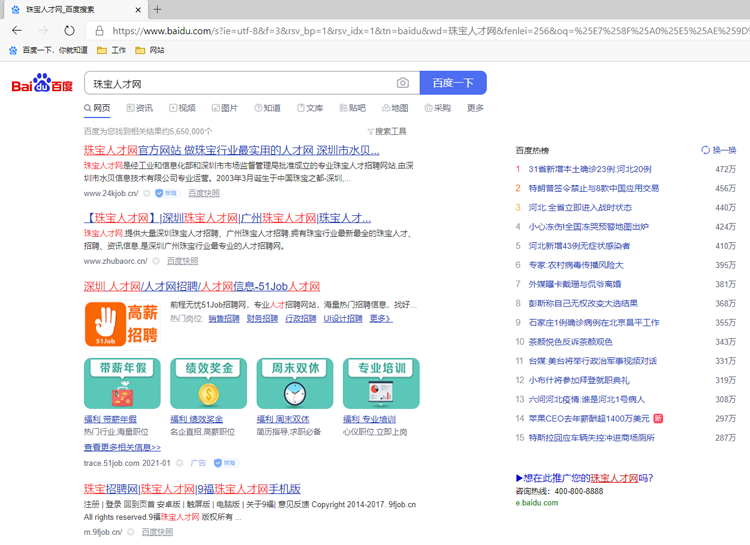Click the 百度热榜 heading
This screenshot has width=750, height=545.
coord(532,151)
